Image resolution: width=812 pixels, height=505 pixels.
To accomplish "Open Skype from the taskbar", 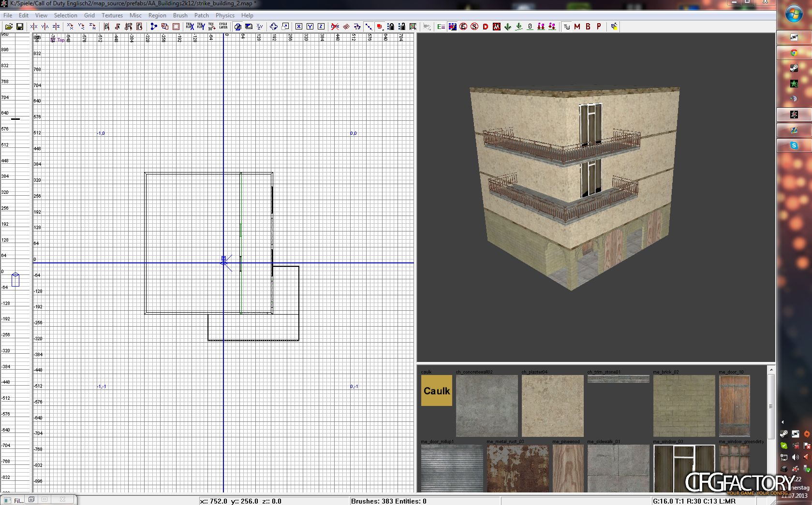I will (794, 145).
